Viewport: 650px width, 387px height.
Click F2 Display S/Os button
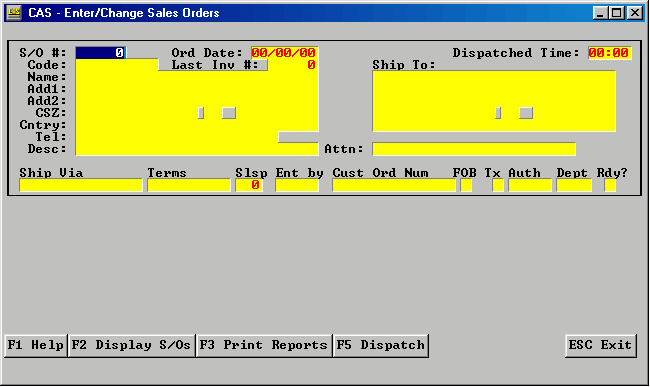(x=131, y=345)
